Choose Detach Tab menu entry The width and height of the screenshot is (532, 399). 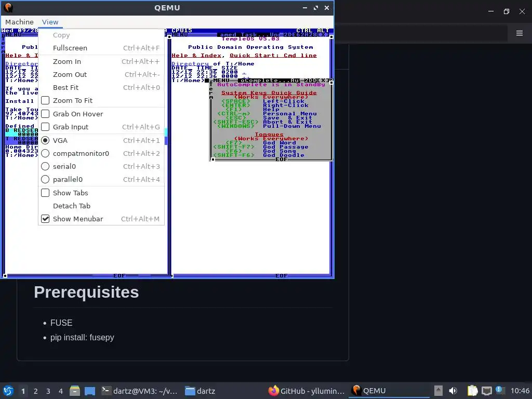101,206
